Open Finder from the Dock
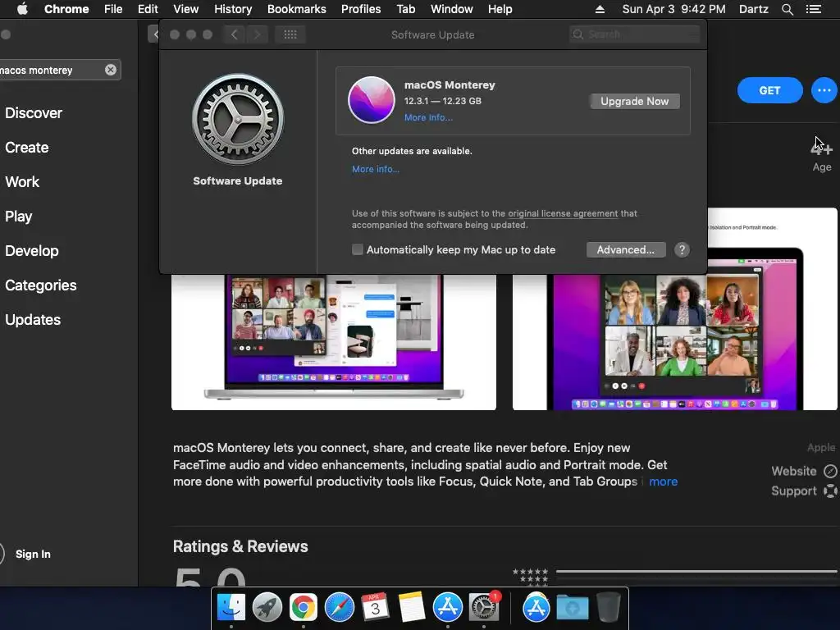The image size is (840, 630). point(231,607)
